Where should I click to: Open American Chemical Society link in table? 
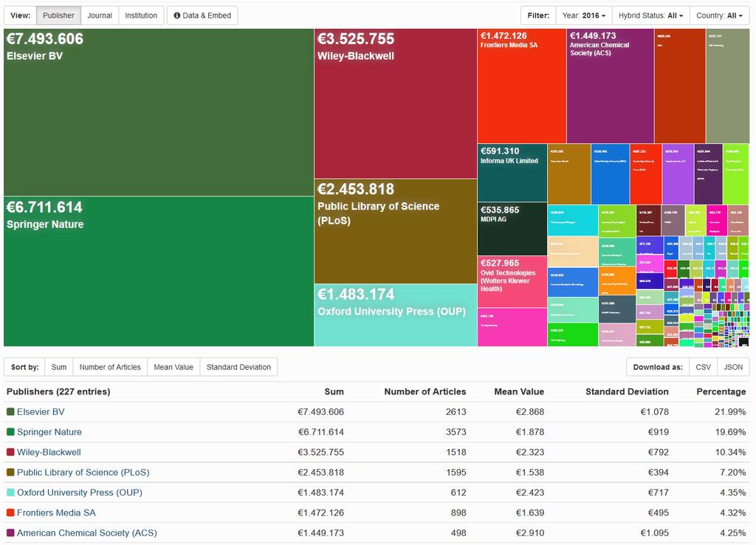point(87,533)
